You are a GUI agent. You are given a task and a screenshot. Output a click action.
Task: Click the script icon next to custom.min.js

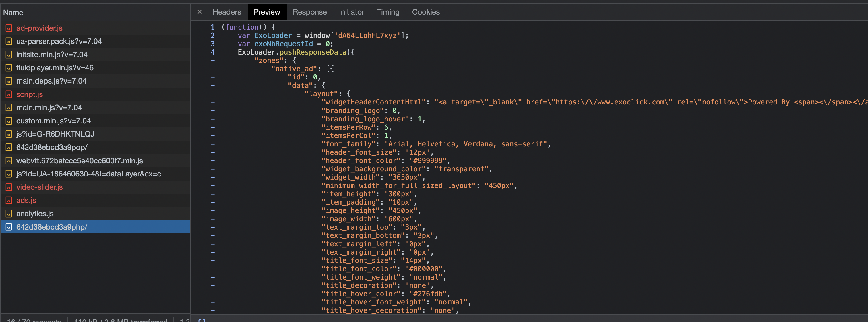pos(9,121)
